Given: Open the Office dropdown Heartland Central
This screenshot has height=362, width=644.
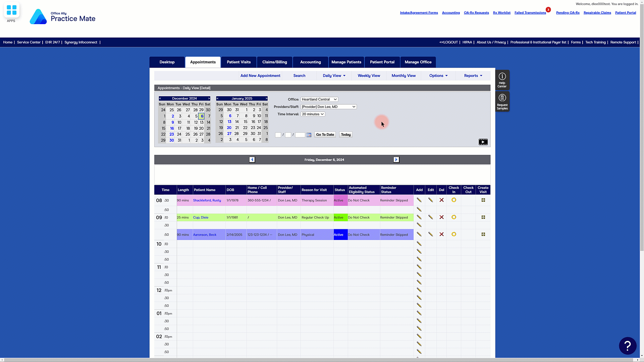Looking at the screenshot, I should (319, 99).
